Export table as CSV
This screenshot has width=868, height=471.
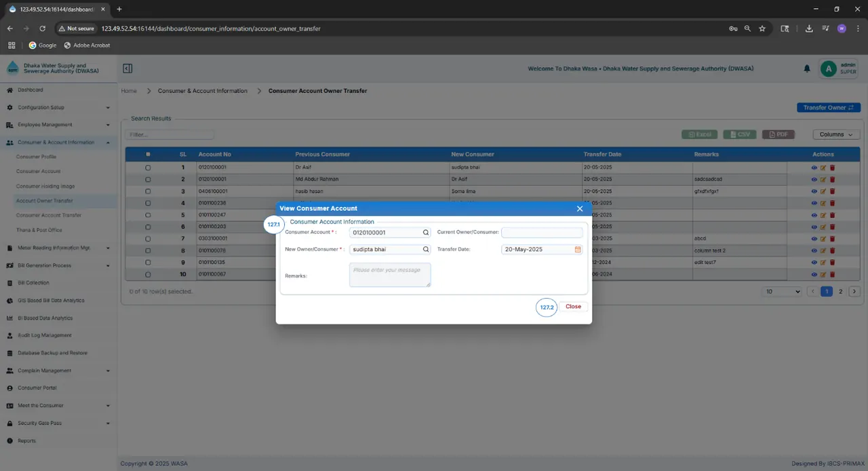coord(739,134)
